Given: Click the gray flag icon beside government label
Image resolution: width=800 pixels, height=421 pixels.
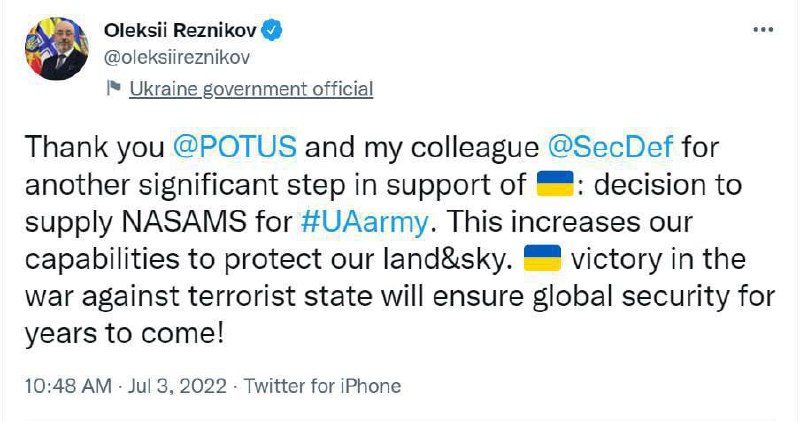Looking at the screenshot, I should point(113,90).
